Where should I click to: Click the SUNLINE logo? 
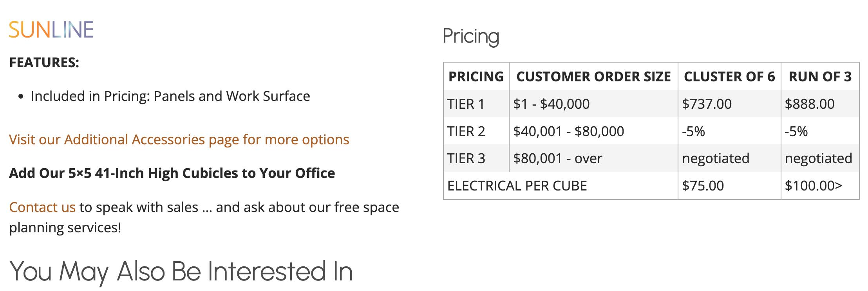coord(51,30)
